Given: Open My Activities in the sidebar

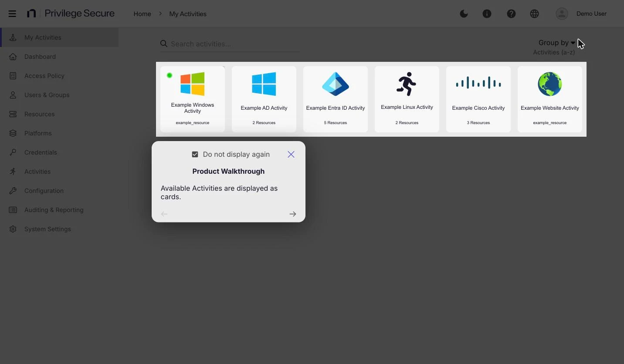Looking at the screenshot, I should (x=60, y=37).
